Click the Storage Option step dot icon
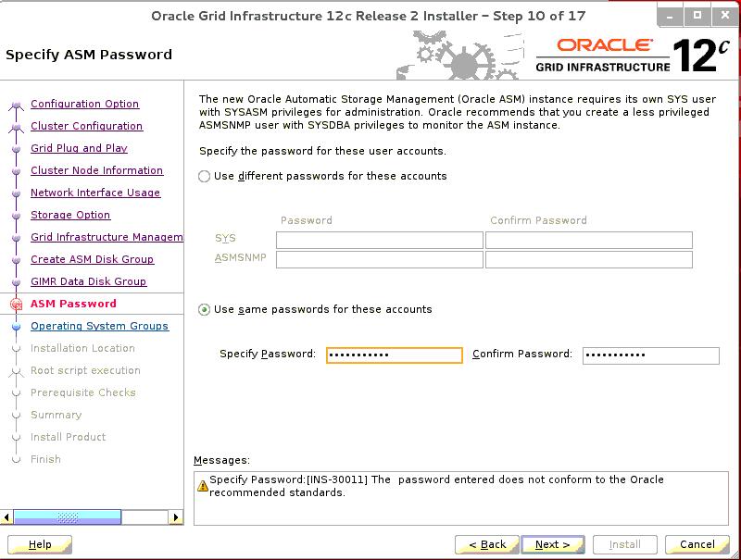This screenshot has width=741, height=560. coord(16,216)
